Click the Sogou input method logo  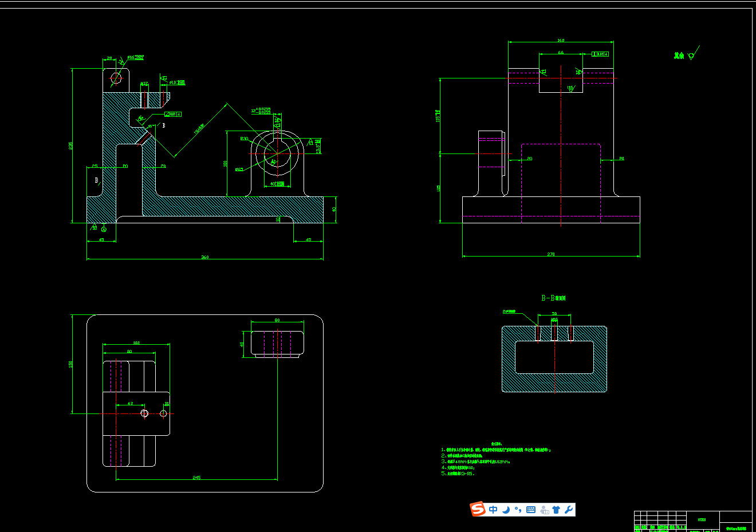[x=478, y=509]
